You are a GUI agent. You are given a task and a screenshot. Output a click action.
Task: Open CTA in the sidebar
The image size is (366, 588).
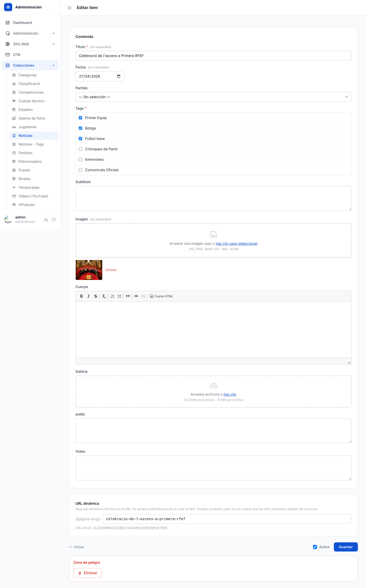(30, 55)
